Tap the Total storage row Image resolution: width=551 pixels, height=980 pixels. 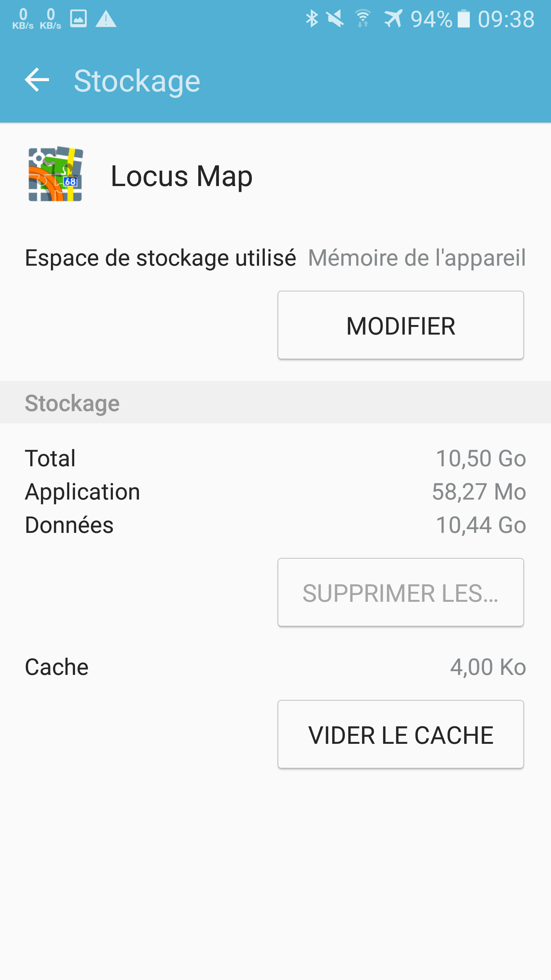[275, 458]
